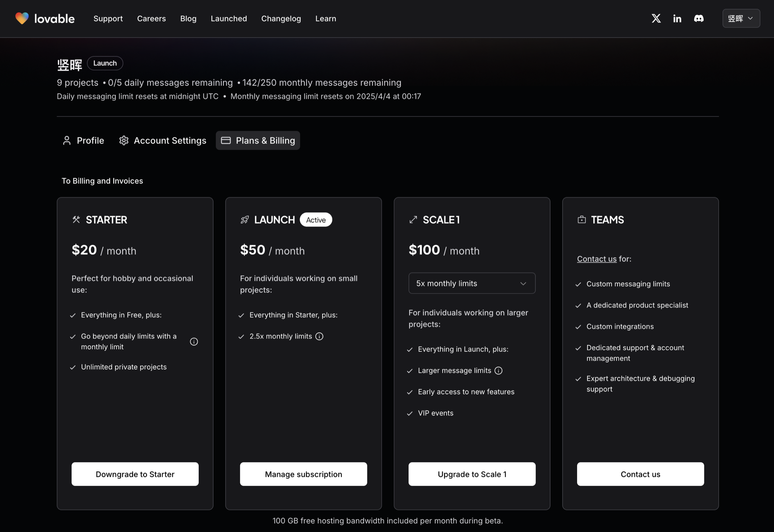Click the lovable heart logo
Image resolution: width=774 pixels, height=532 pixels.
(x=22, y=18)
